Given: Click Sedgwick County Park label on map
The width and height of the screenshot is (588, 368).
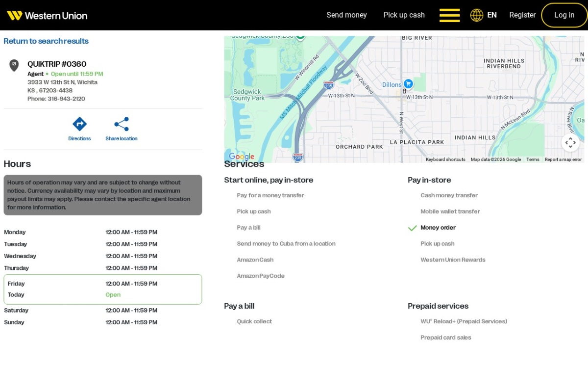Looking at the screenshot, I should [247, 95].
